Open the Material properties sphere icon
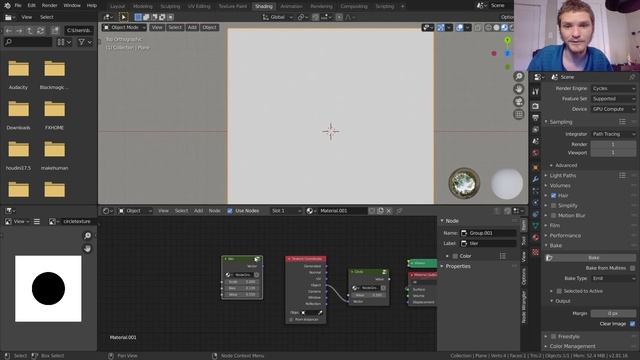Viewport: 640px width, 360px height. click(536, 238)
